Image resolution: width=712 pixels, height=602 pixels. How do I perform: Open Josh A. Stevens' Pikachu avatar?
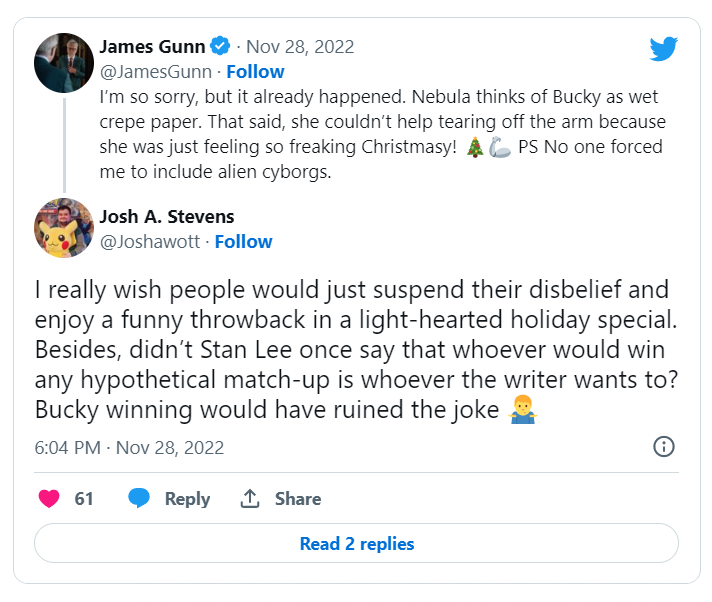coord(64,229)
